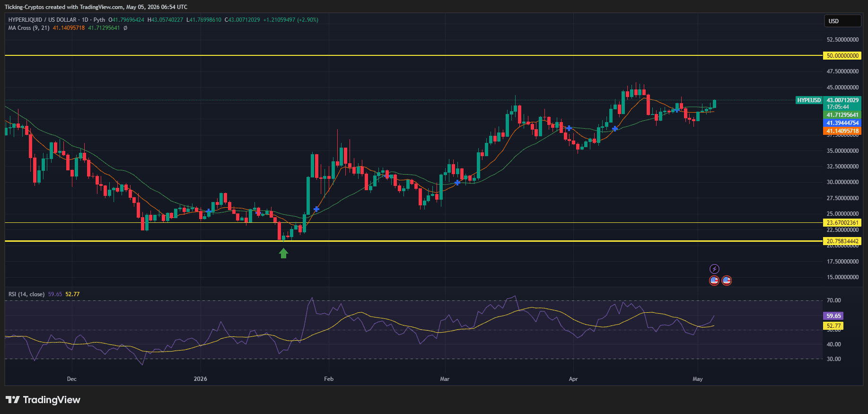Click the MA cross marker in late April
The width and height of the screenshot is (868, 414).
click(677, 110)
